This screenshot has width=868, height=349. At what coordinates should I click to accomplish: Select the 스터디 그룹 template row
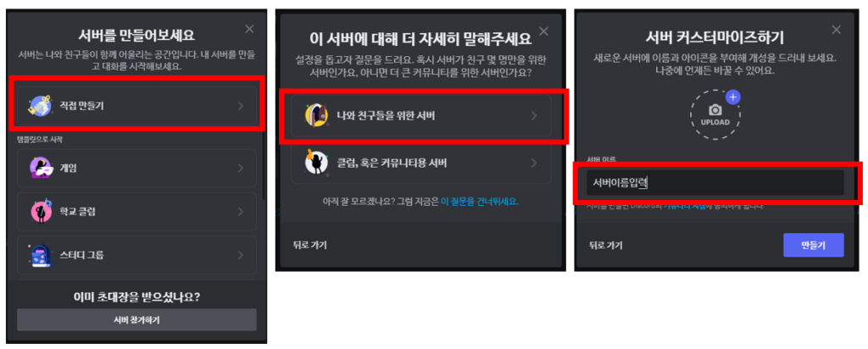[x=136, y=255]
